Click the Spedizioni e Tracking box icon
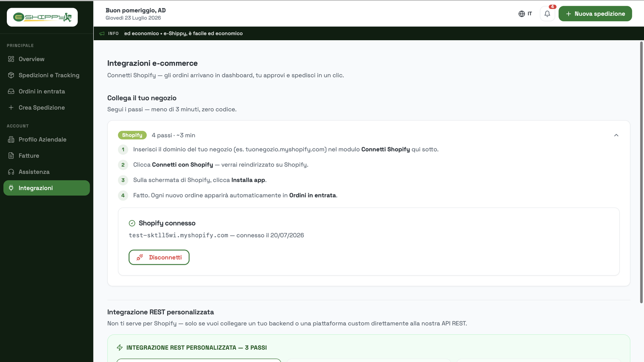This screenshot has height=362, width=644. pyautogui.click(x=11, y=75)
